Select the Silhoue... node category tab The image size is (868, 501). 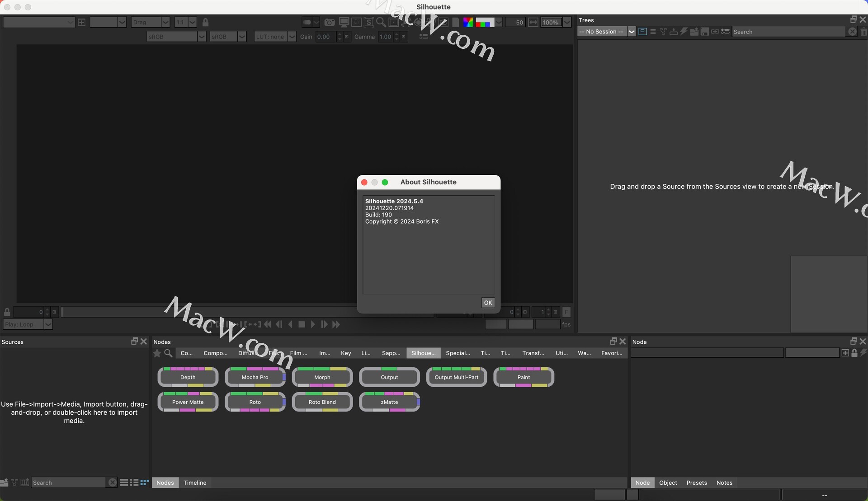tap(423, 353)
